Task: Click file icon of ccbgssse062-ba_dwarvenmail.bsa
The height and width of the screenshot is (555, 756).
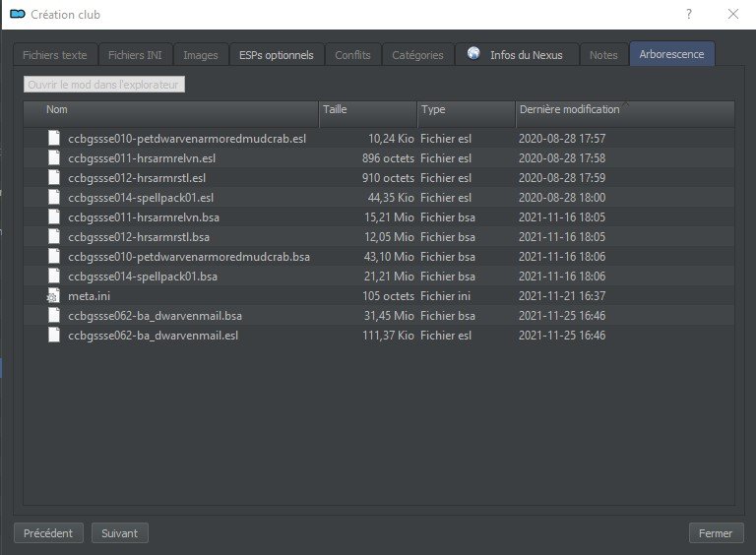Action: tap(54, 316)
